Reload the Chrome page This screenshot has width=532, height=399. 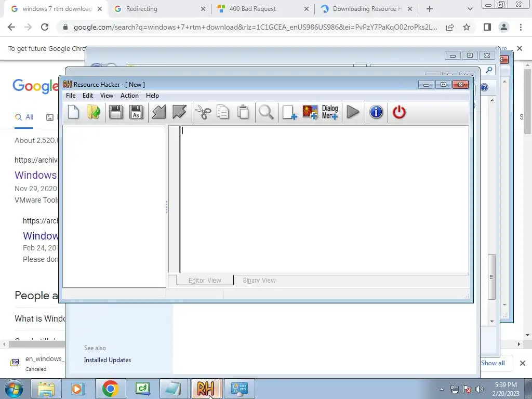45,27
